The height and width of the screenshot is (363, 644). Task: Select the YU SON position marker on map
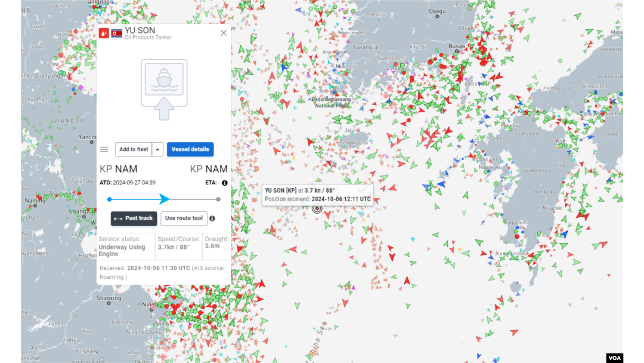[x=317, y=209]
